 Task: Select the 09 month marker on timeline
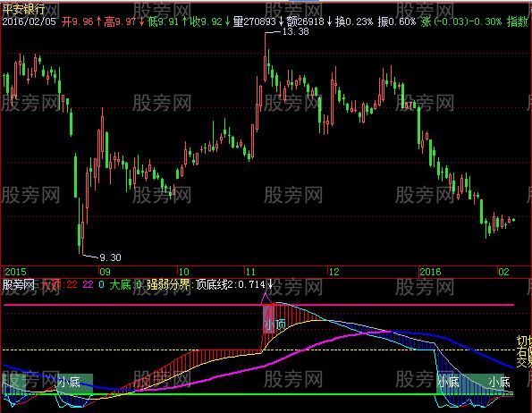click(105, 272)
